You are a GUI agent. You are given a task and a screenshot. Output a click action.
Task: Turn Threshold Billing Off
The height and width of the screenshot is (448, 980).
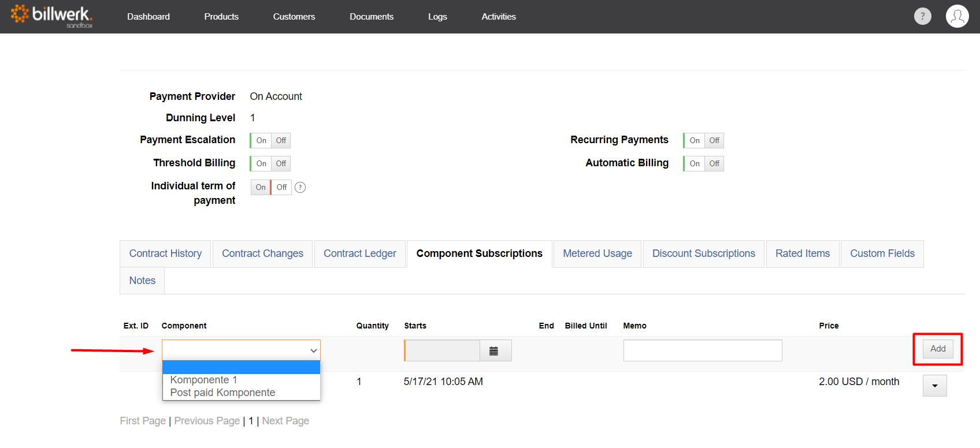click(x=281, y=163)
